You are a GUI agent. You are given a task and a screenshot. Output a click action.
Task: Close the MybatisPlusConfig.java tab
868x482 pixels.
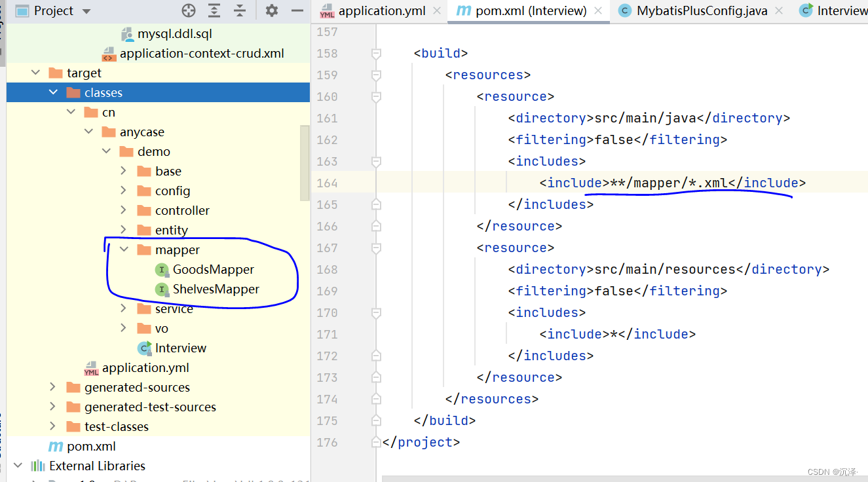click(x=779, y=11)
